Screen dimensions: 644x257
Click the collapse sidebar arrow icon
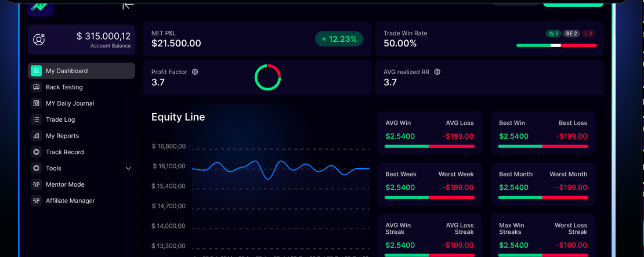coord(128,5)
